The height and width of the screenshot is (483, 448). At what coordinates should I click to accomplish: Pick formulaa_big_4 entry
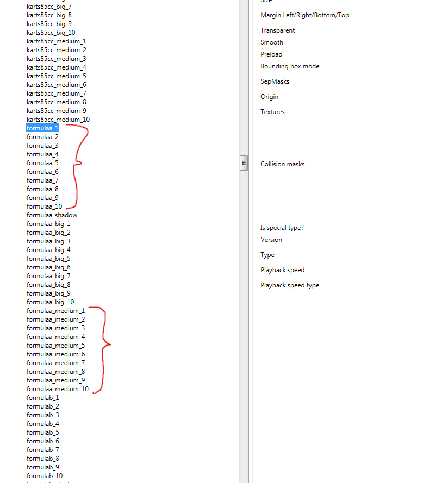(48, 250)
